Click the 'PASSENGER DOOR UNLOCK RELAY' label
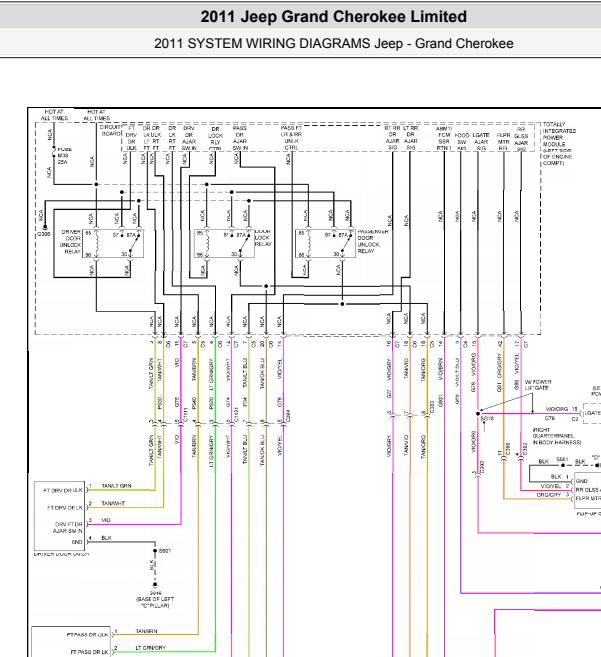The height and width of the screenshot is (657, 601). pos(373,241)
